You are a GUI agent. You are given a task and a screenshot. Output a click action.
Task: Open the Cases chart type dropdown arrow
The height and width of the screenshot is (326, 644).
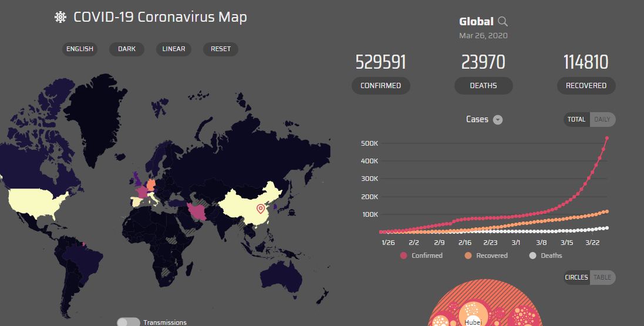tap(497, 120)
